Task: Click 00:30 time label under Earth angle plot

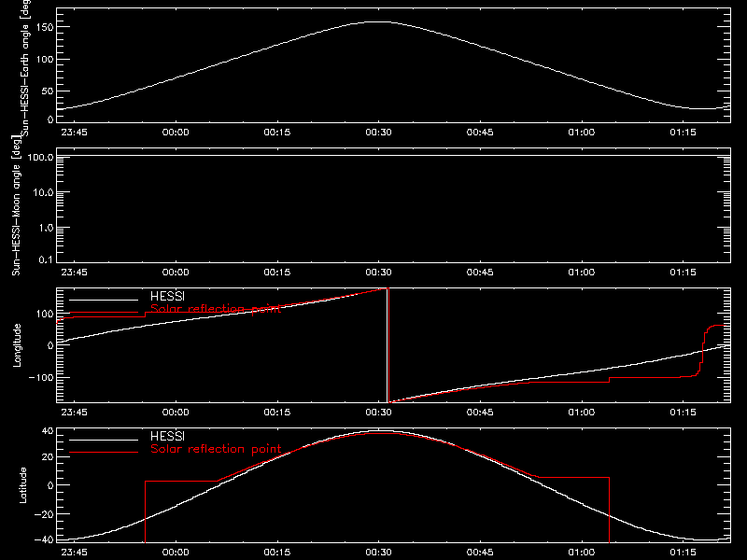Action: pos(379,133)
